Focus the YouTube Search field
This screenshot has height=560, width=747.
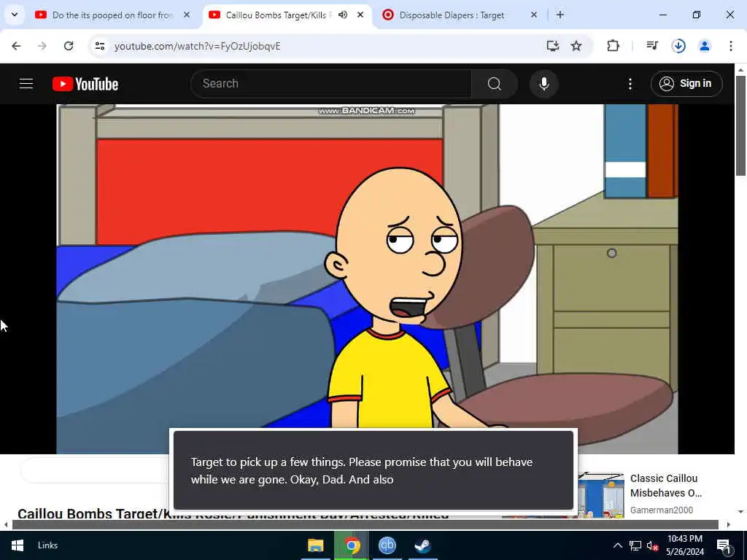point(331,84)
